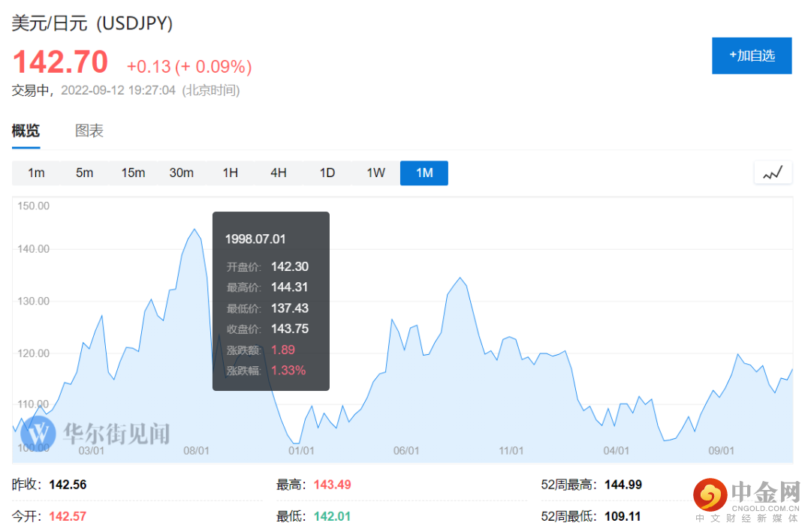Select the 5m timeframe
Image resolution: width=811 pixels, height=532 pixels.
[84, 173]
